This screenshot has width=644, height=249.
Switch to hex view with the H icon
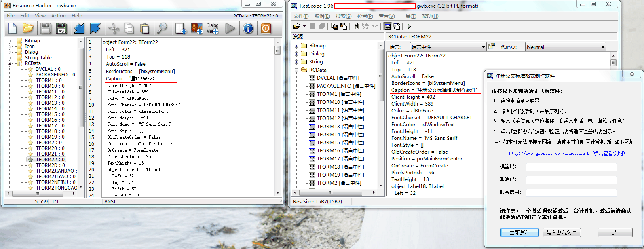[x=356, y=26]
